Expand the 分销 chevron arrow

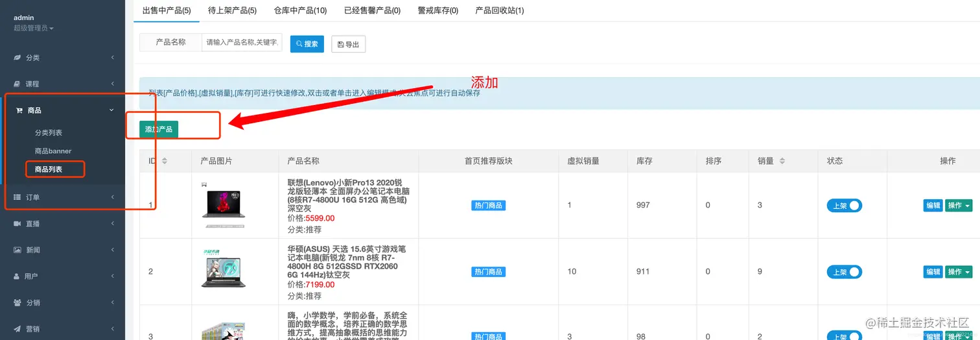tap(112, 302)
